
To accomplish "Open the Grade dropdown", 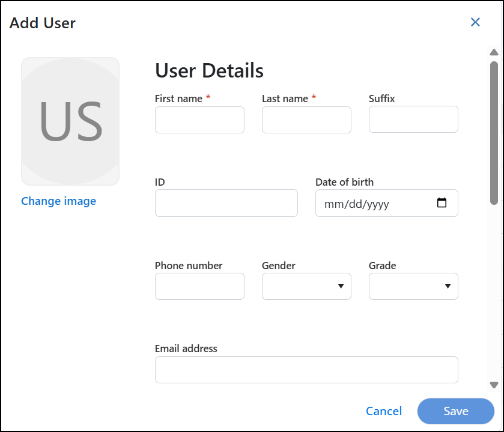I will pyautogui.click(x=413, y=287).
